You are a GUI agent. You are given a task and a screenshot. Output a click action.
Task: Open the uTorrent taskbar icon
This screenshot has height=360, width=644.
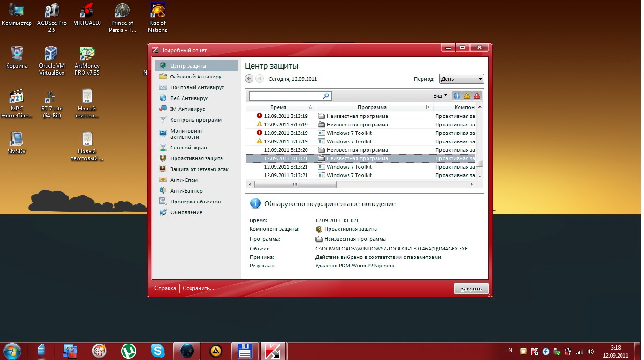click(x=128, y=351)
